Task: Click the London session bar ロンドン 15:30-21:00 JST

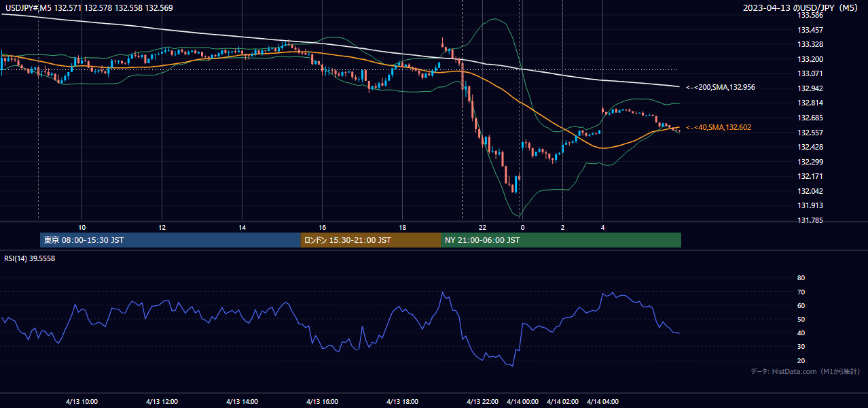Action: (371, 240)
